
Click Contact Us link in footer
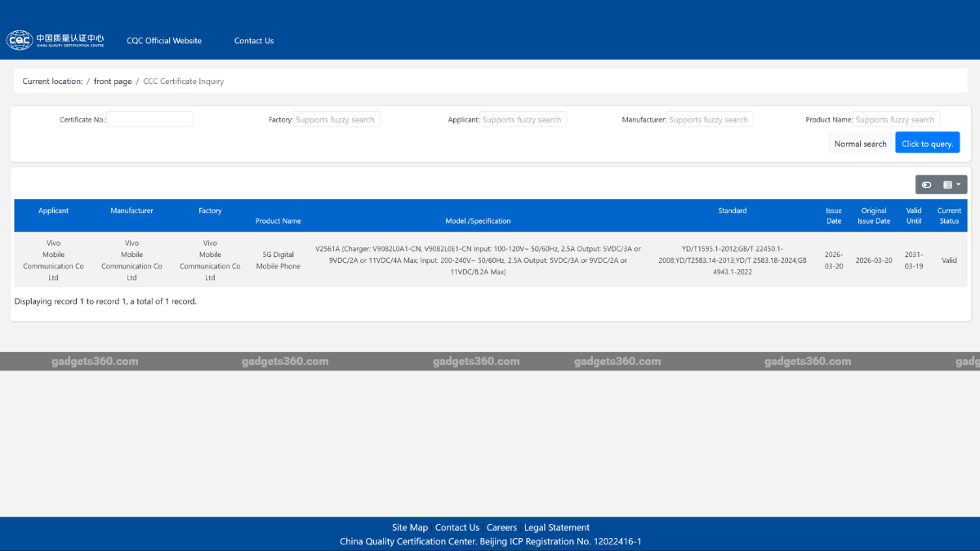point(457,527)
